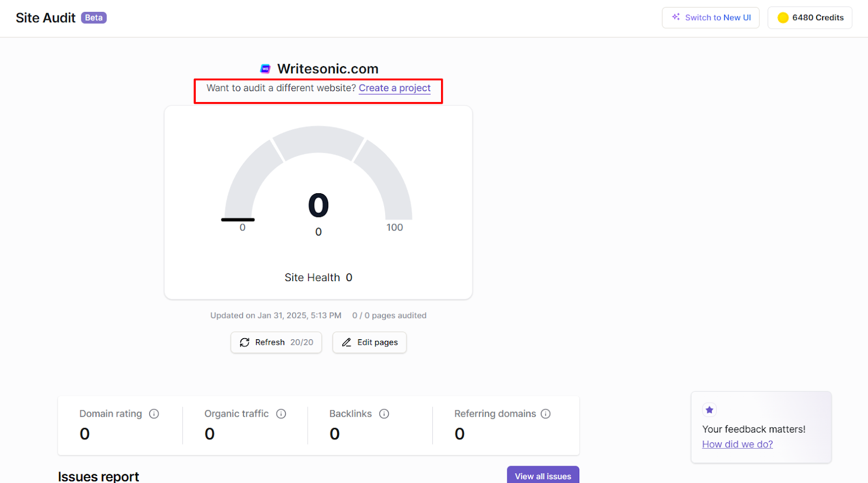Click the 'Site Health 0' label
Viewport: 868px width, 483px height.
(x=318, y=277)
